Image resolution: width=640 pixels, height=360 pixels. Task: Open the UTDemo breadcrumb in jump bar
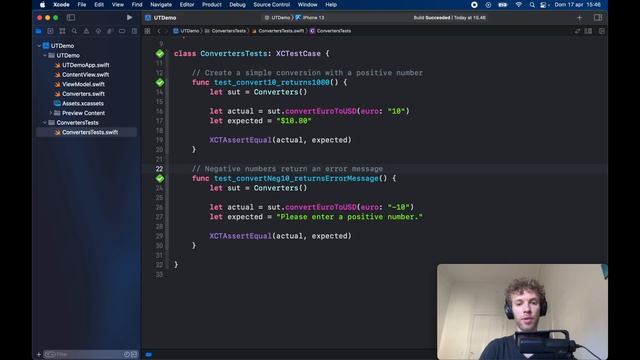pyautogui.click(x=186, y=31)
